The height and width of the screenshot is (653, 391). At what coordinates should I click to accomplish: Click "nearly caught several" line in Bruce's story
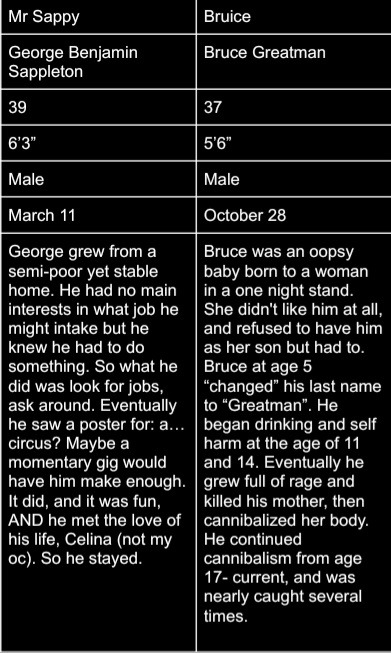283,597
